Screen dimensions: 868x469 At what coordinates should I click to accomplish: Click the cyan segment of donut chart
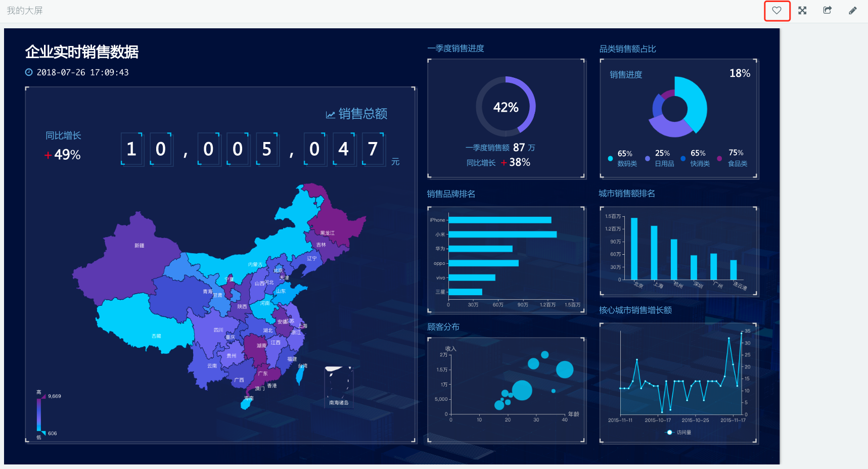click(695, 104)
